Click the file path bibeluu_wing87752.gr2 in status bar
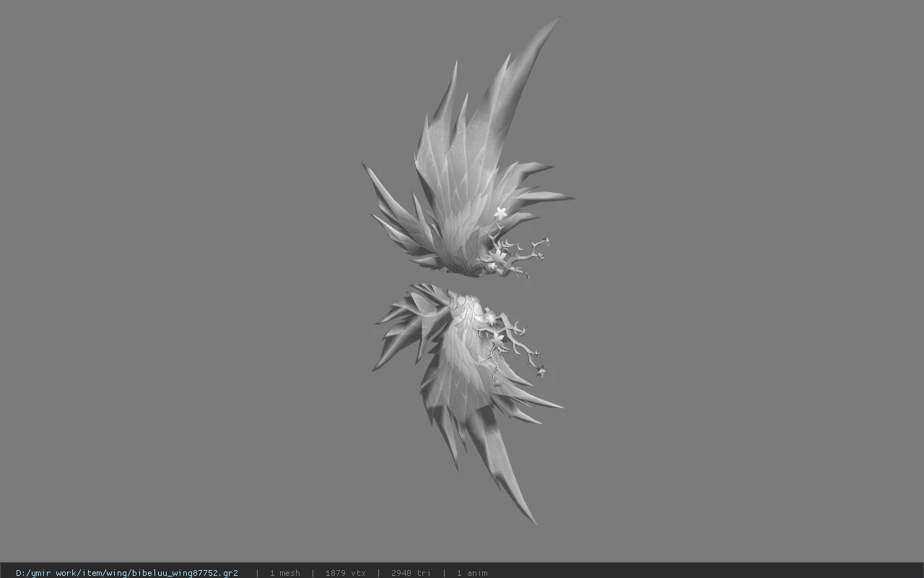 pos(127,573)
